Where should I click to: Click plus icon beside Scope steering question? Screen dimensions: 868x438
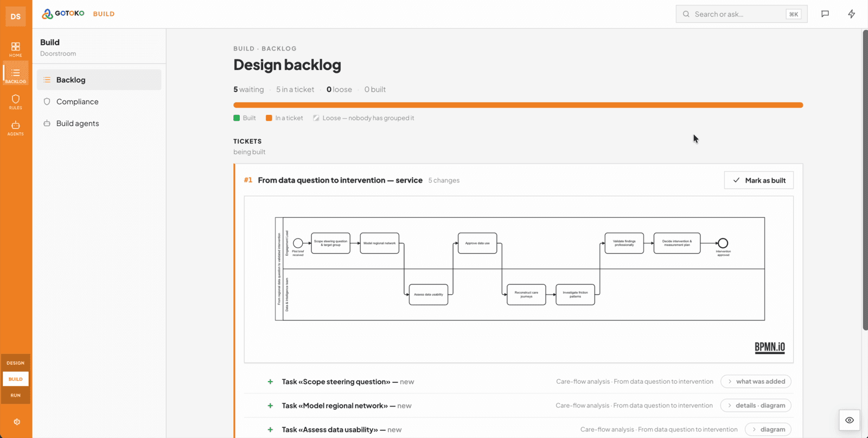click(270, 382)
